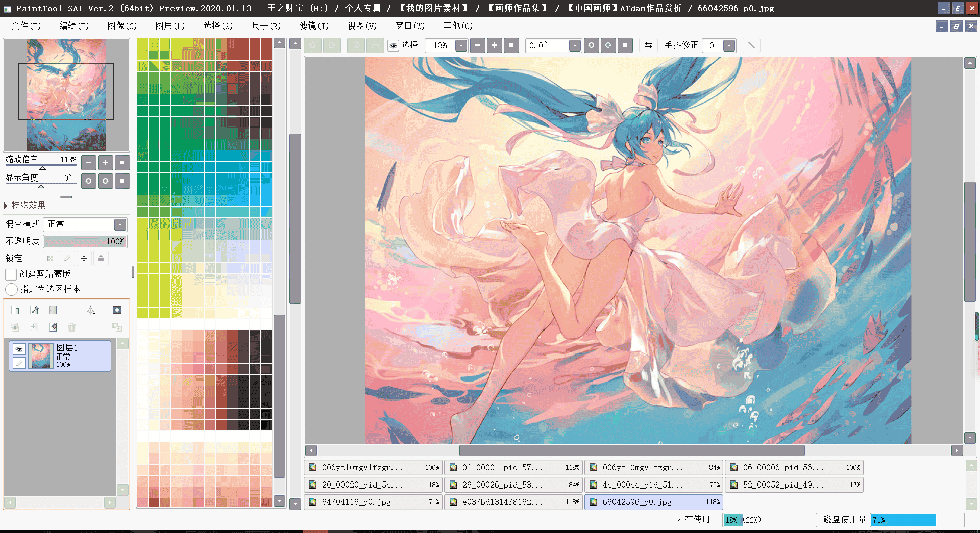Create a new normal layer
This screenshot has height=533, width=980.
click(15, 310)
